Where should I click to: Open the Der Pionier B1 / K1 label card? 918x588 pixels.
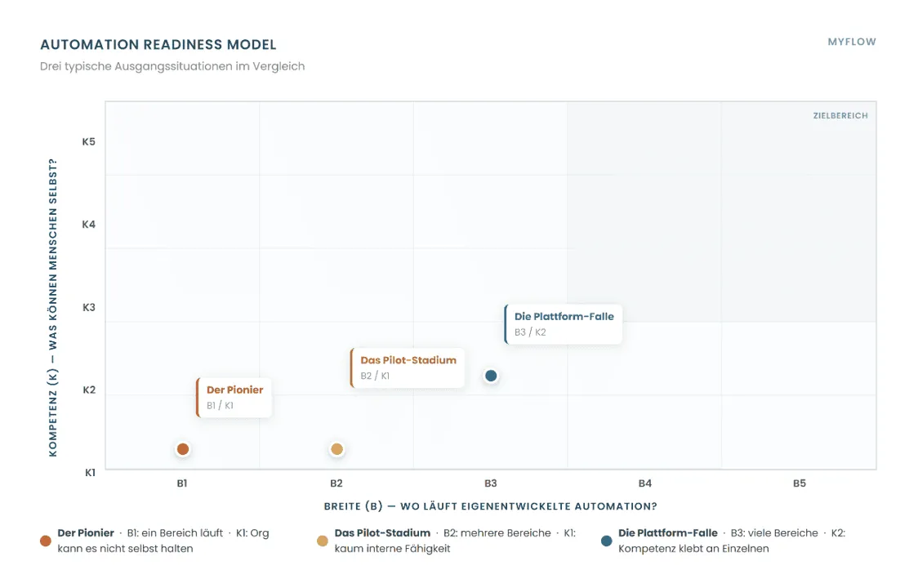(234, 398)
